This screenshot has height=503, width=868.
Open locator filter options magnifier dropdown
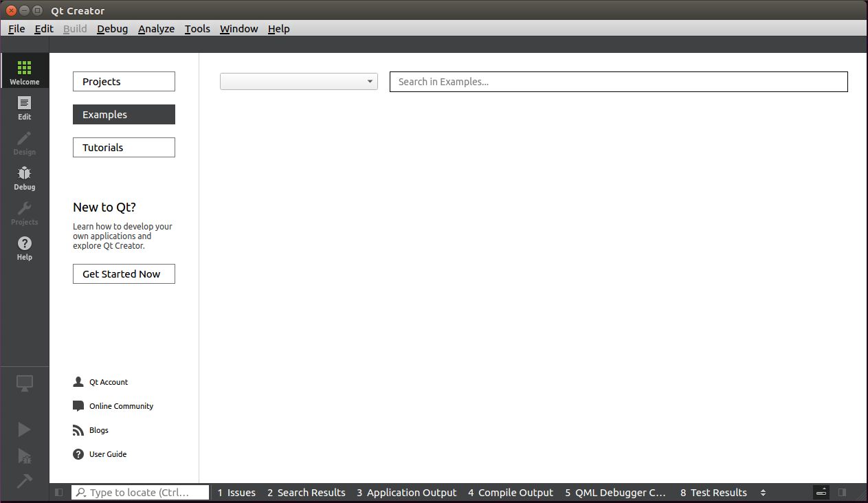pyautogui.click(x=81, y=493)
